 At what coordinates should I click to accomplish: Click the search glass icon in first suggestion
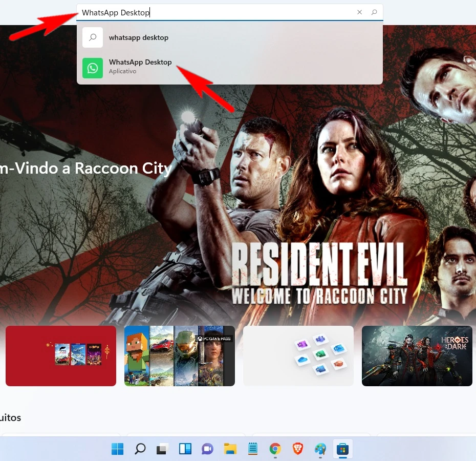coord(93,37)
